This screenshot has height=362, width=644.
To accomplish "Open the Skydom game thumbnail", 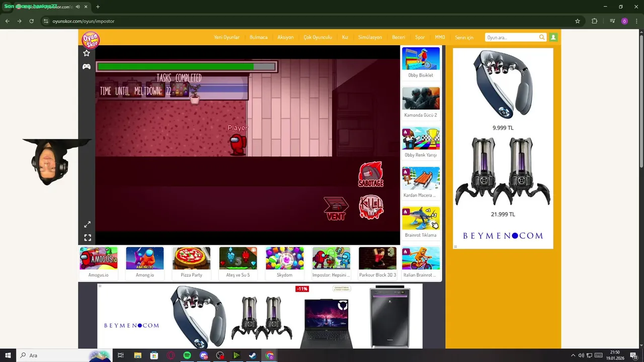I will pos(284,262).
